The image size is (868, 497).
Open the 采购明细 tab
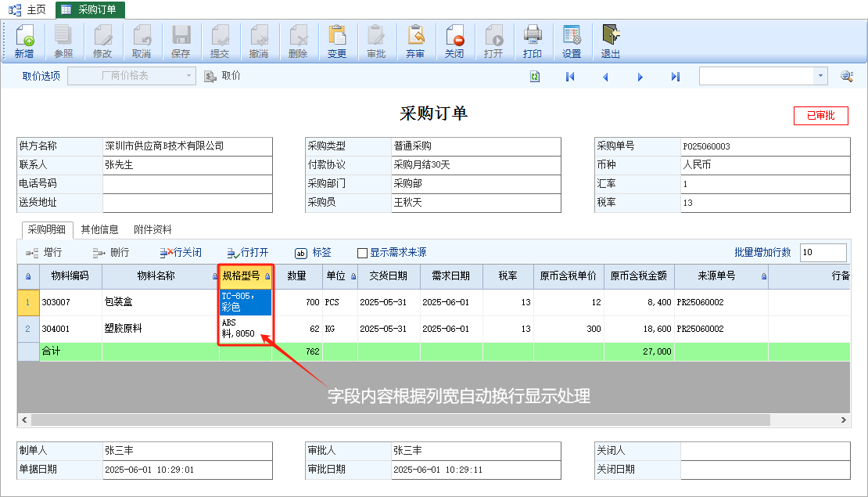point(47,229)
